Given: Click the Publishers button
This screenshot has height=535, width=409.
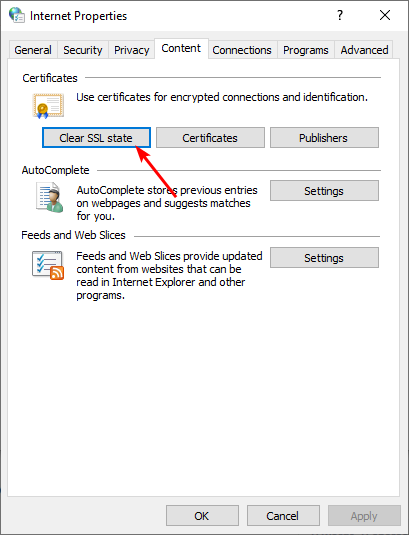Looking at the screenshot, I should (x=324, y=138).
